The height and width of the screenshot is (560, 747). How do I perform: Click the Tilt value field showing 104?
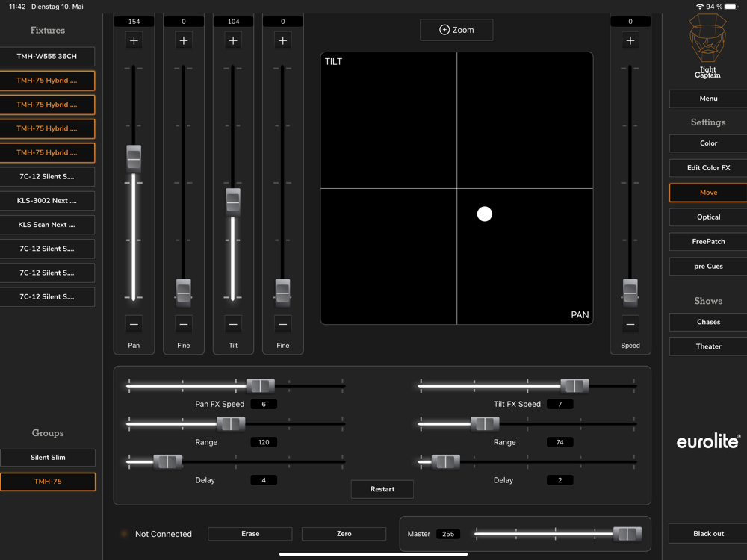pyautogui.click(x=233, y=22)
